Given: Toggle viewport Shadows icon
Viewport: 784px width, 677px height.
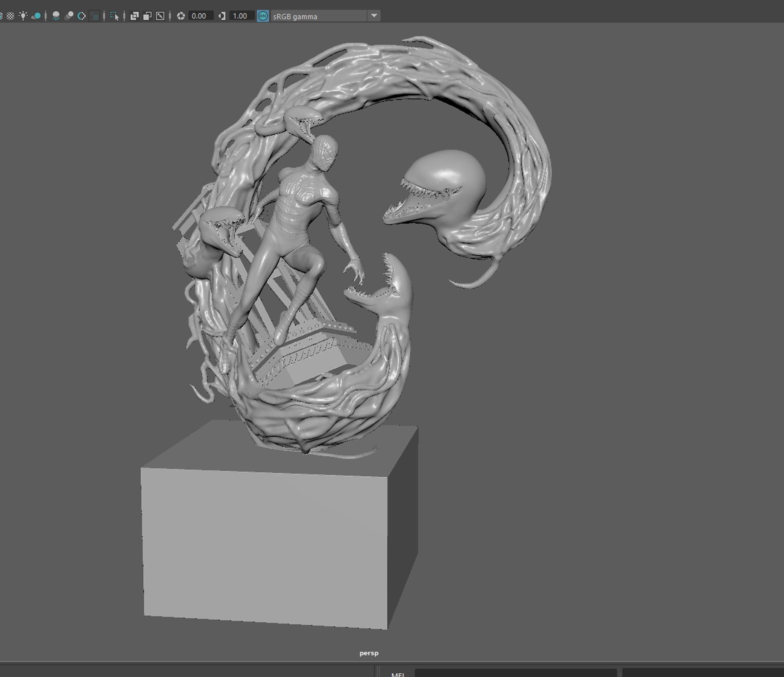Looking at the screenshot, I should [x=36, y=16].
